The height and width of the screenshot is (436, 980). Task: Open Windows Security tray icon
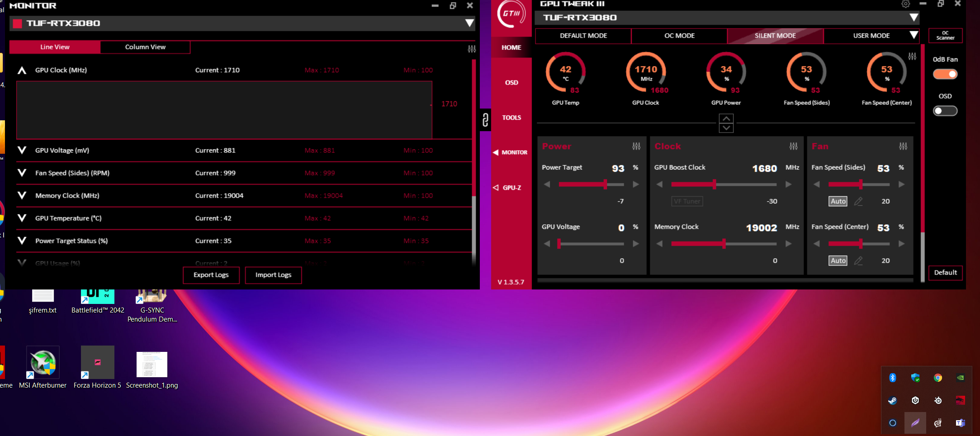click(915, 378)
